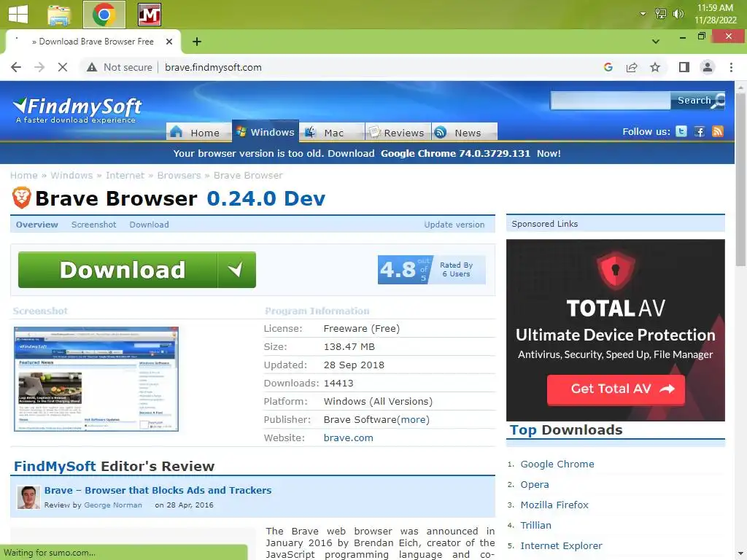
Task: Click the taskbar clock showing 11:59 AM
Action: point(715,14)
